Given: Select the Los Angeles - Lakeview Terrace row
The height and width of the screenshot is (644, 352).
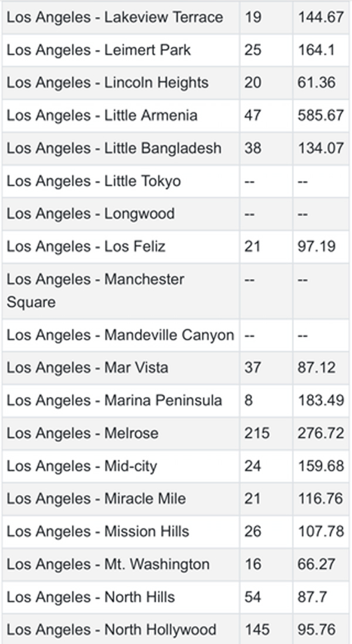Looking at the screenshot, I should [x=176, y=17].
